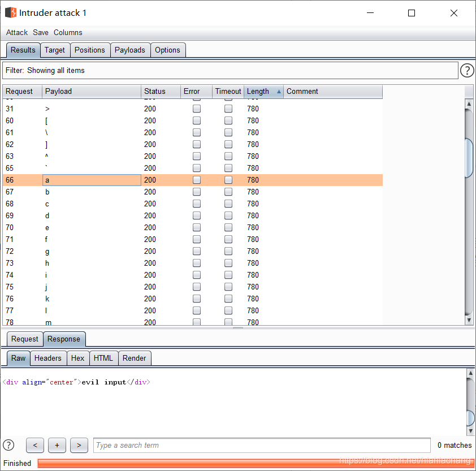This screenshot has width=476, height=471.
Task: Select the Response message tab
Action: 64,339
